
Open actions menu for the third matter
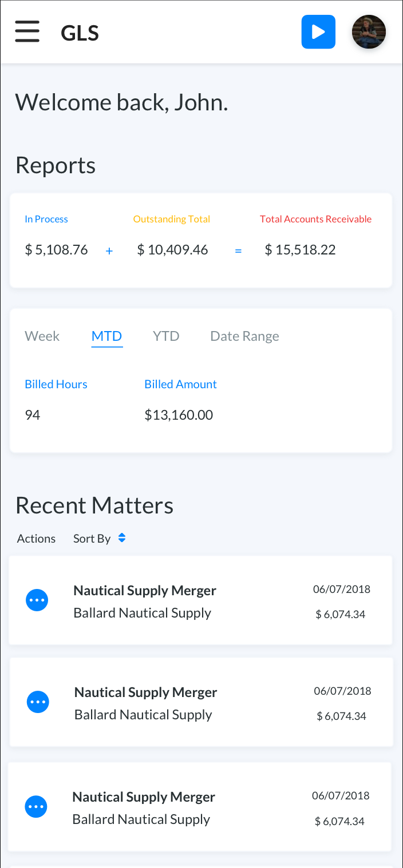tap(36, 806)
